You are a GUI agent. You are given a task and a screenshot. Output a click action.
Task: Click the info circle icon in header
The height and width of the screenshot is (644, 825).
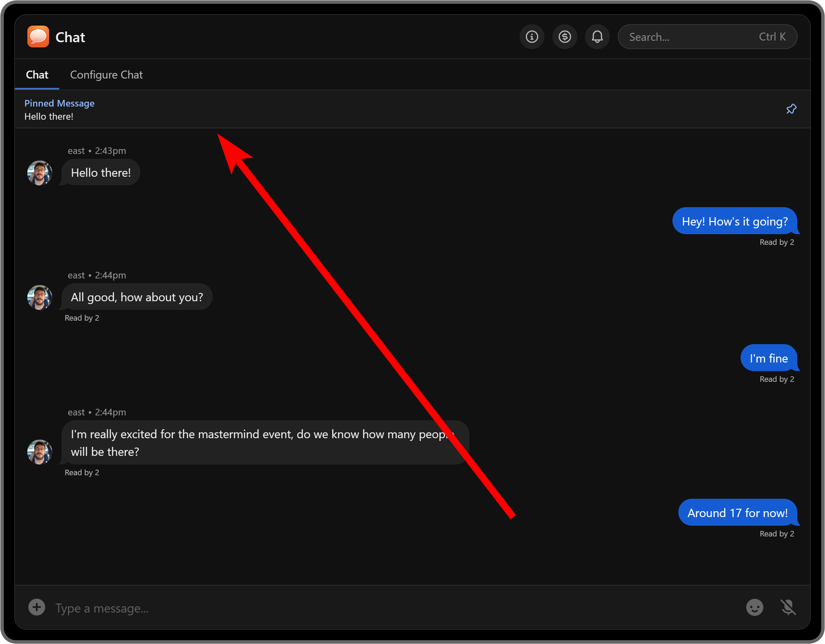pyautogui.click(x=531, y=37)
